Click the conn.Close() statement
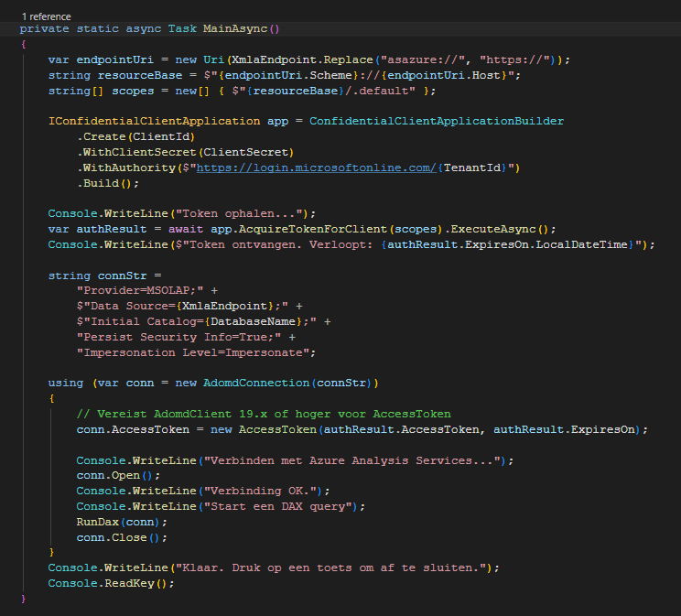Screen dimensions: 681x616 pyautogui.click(x=122, y=537)
